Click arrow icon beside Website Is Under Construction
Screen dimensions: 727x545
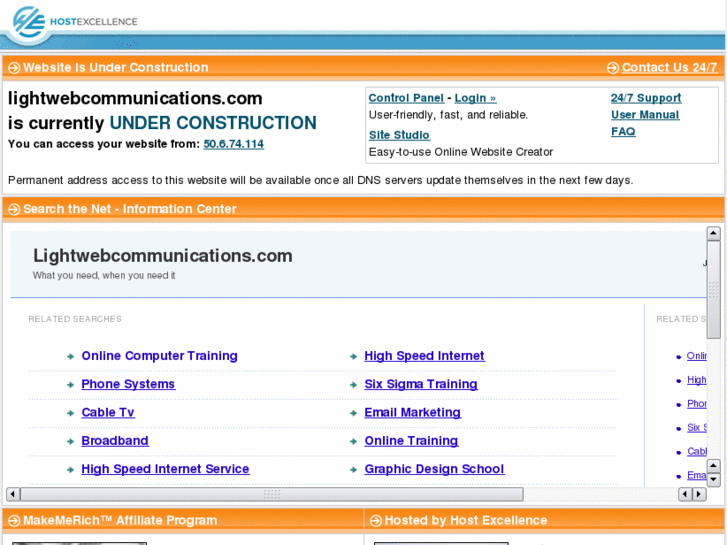pos(14,68)
